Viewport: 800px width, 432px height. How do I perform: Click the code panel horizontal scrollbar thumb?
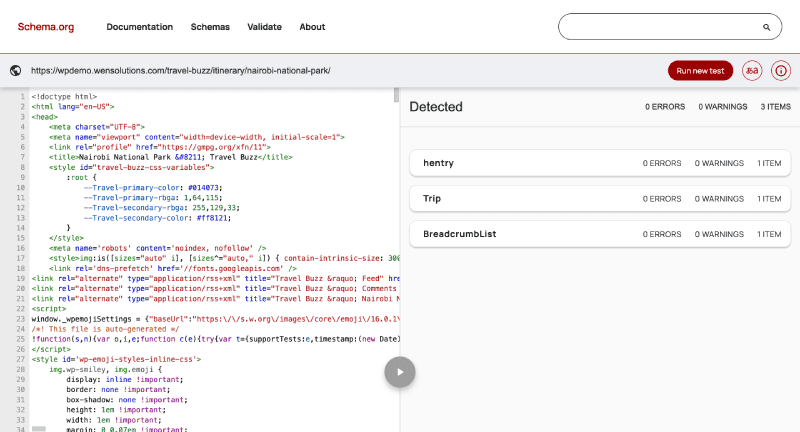click(39, 429)
